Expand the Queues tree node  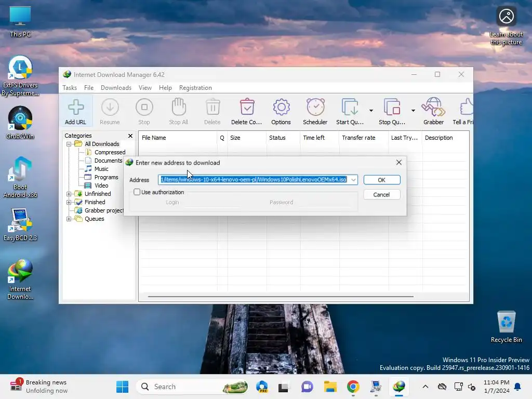(x=69, y=219)
